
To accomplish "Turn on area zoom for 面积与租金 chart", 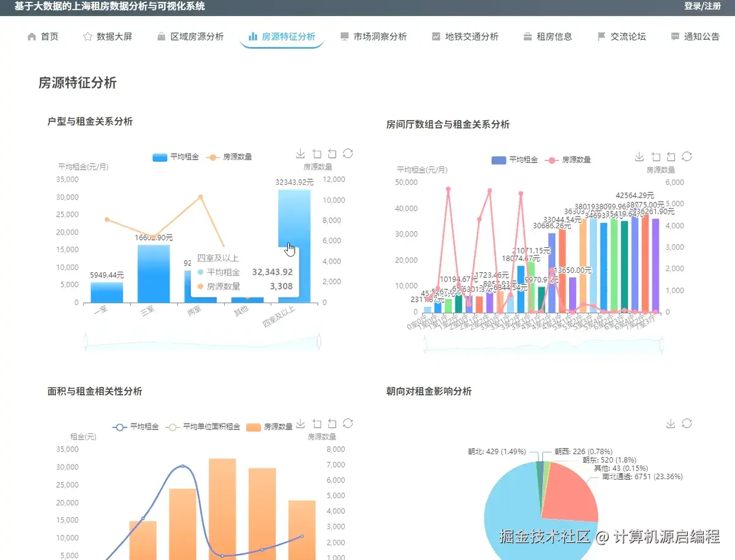I will 316,424.
